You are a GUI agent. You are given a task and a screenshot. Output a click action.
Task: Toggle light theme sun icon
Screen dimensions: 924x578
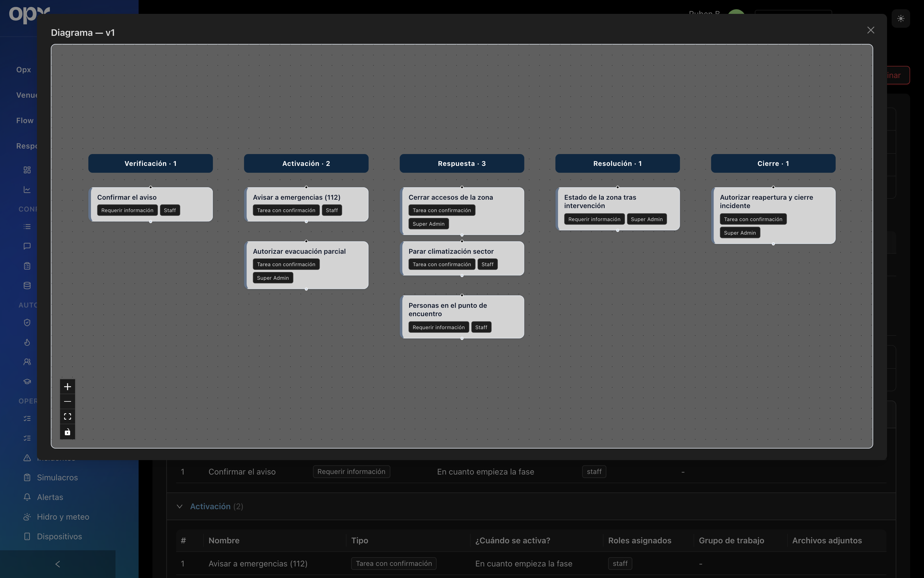(x=901, y=18)
